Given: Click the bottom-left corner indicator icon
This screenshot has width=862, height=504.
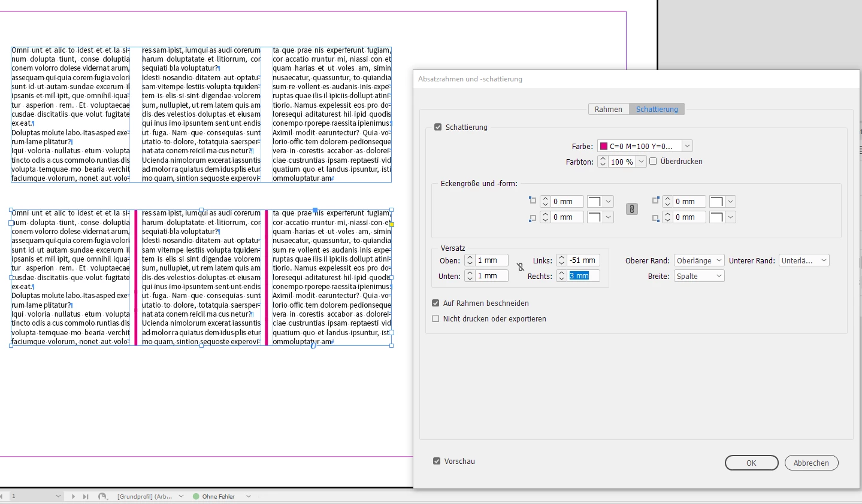Looking at the screenshot, I should click(x=533, y=218).
